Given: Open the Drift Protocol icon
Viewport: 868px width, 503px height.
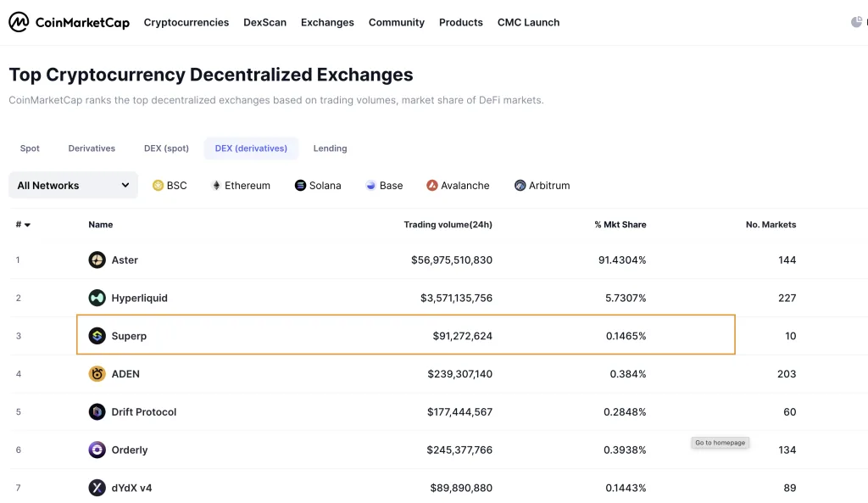Looking at the screenshot, I should [97, 411].
